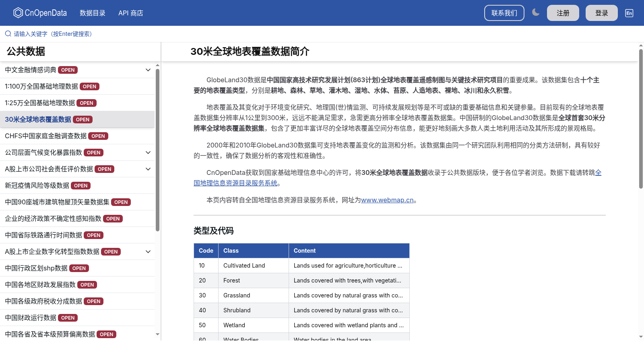Click Wetland table cell
644x347 pixels.
[254, 325]
